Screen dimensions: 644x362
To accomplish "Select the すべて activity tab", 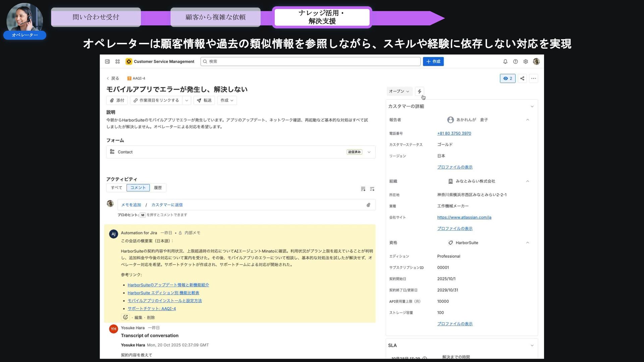I will pos(116,188).
